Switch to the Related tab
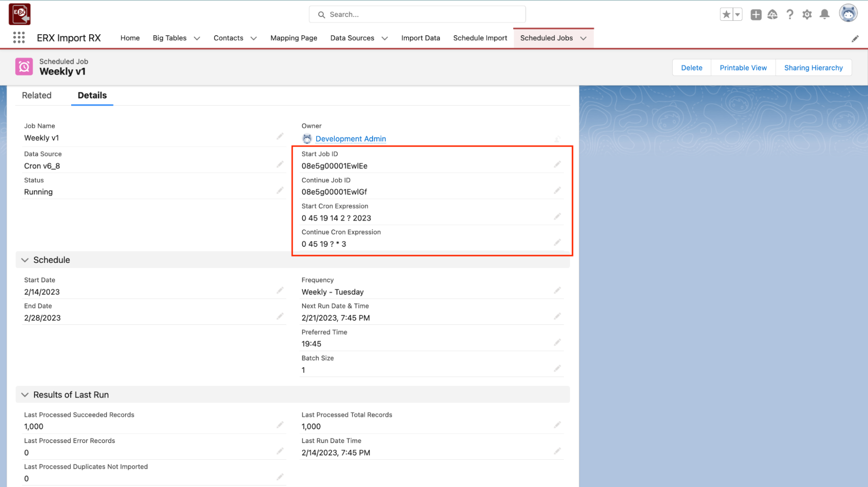 pyautogui.click(x=36, y=95)
